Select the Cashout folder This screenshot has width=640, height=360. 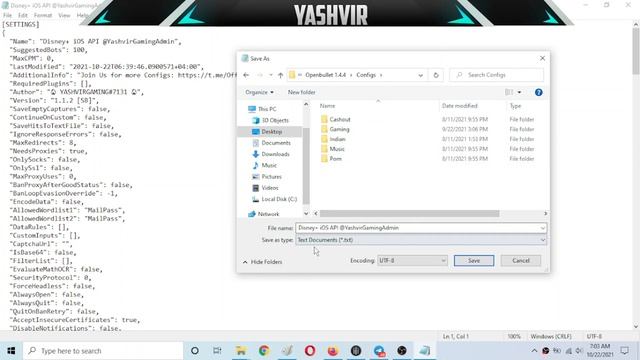[336, 120]
